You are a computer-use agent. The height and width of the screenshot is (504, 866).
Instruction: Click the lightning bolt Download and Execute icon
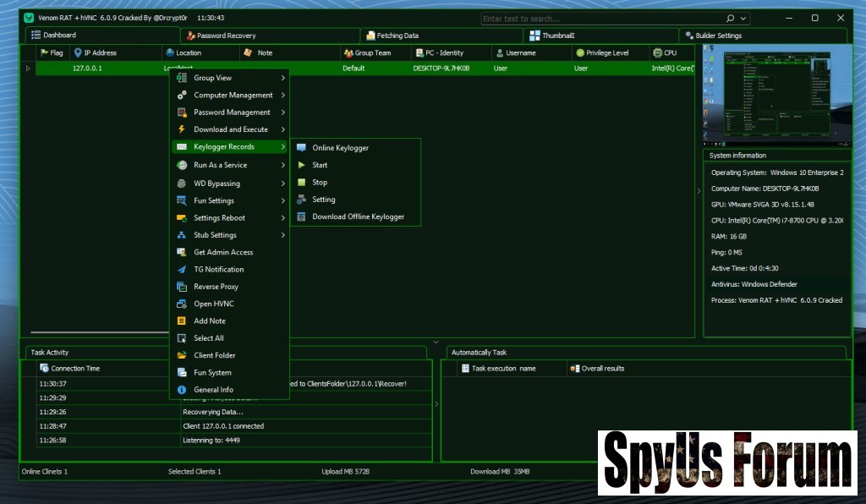click(x=181, y=129)
